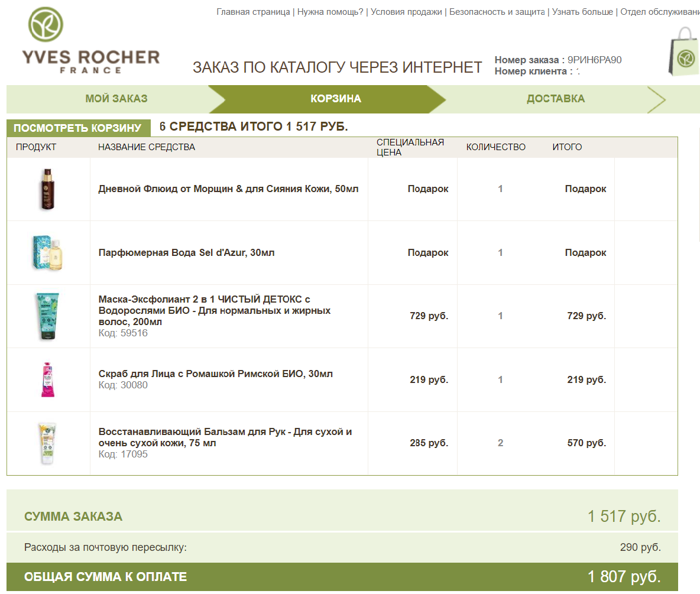
Task: Click the Нужна помощь? link
Action: click(330, 12)
